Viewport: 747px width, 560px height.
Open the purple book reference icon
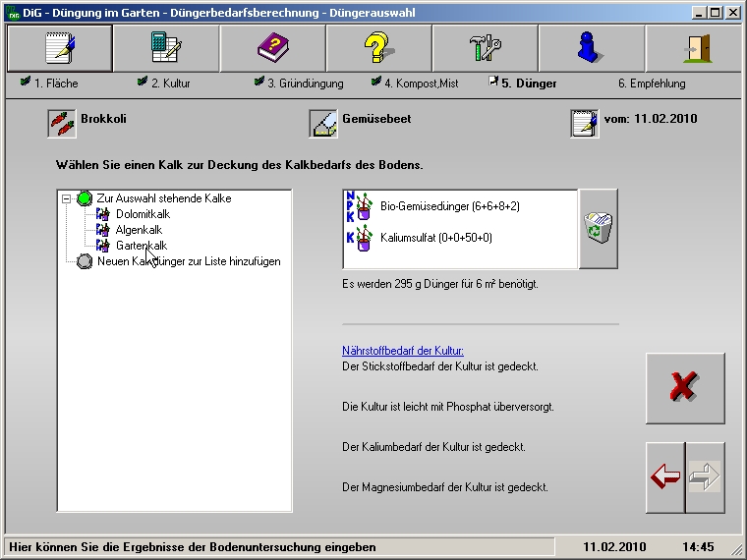click(272, 48)
